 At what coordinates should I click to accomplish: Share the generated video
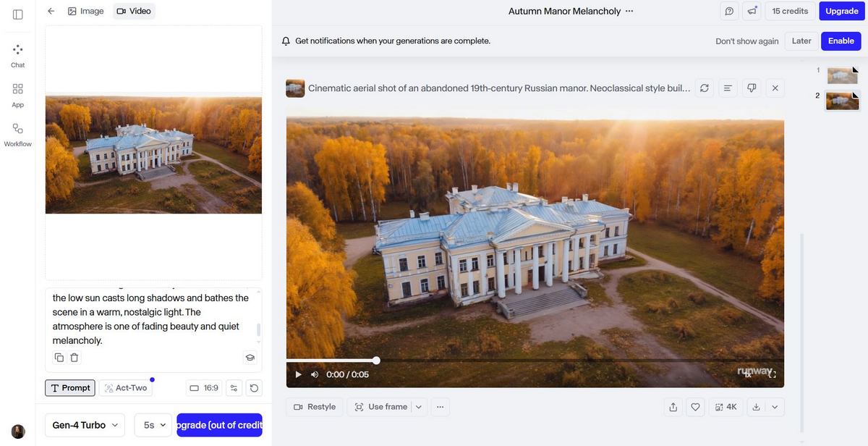[673, 407]
